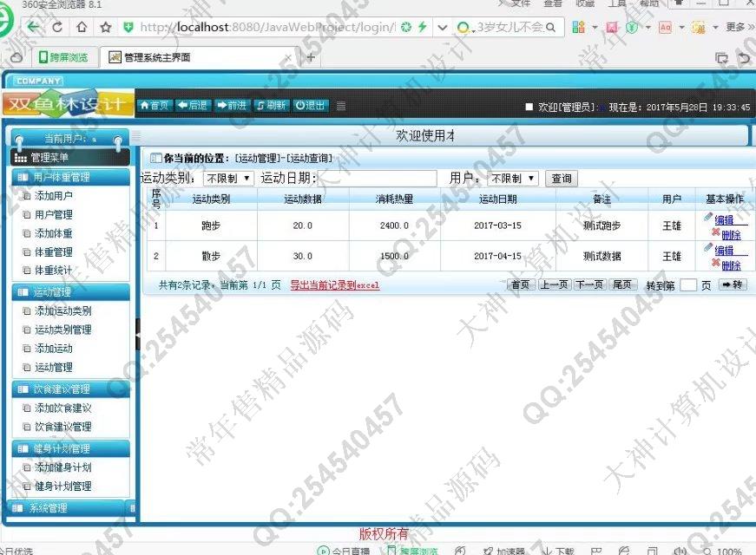Open 添加饮食建议 menu item
The height and width of the screenshot is (555, 756).
pyautogui.click(x=62, y=408)
